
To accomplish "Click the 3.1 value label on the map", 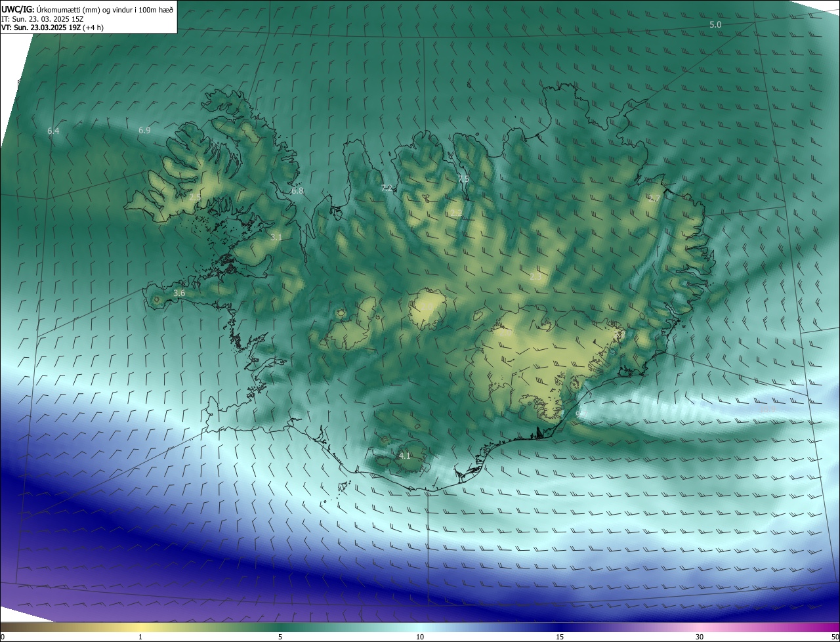I will coord(276,237).
